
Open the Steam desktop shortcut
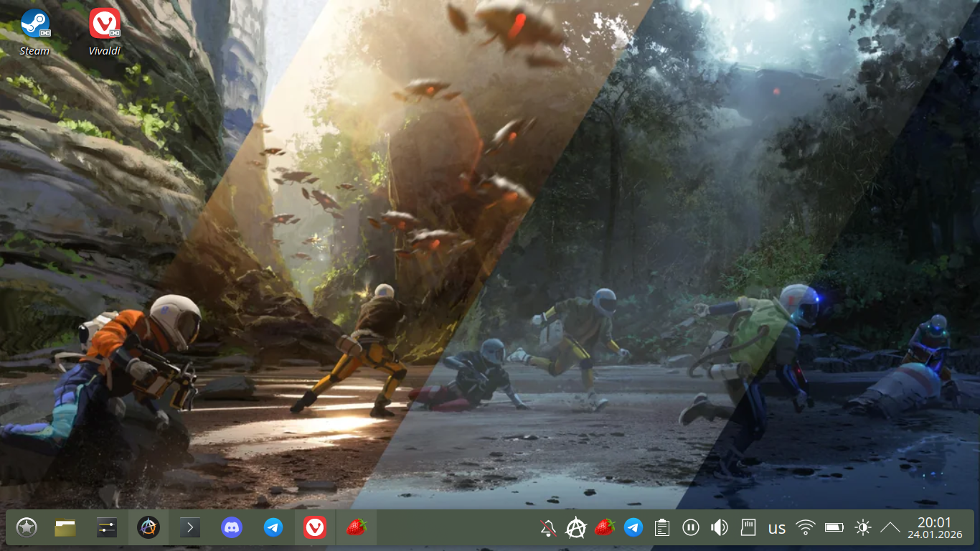coord(34,24)
